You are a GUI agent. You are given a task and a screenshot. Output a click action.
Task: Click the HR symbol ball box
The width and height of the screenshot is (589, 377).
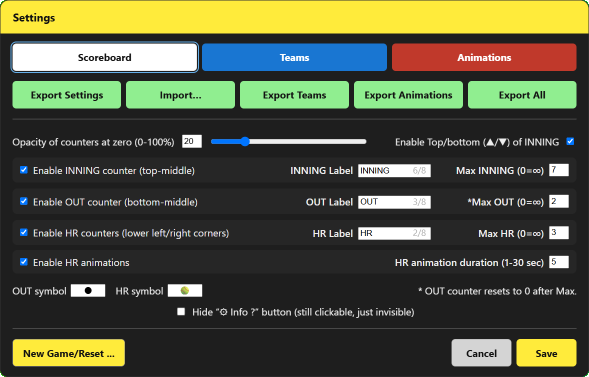pos(185,291)
